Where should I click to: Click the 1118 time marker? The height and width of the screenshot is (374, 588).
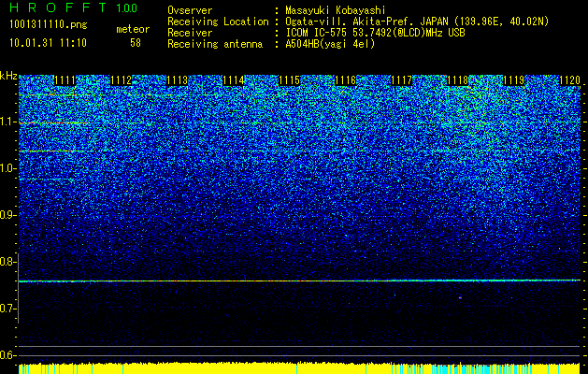click(x=458, y=80)
